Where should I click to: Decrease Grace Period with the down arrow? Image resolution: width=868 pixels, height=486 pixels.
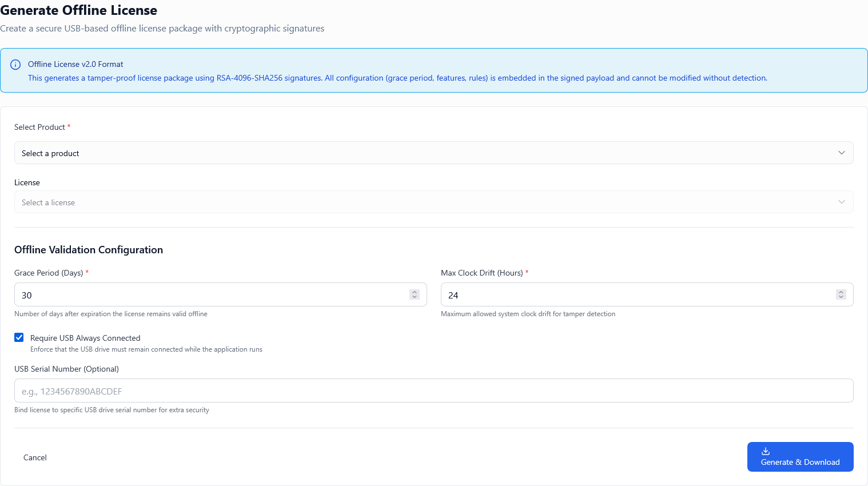pyautogui.click(x=415, y=297)
